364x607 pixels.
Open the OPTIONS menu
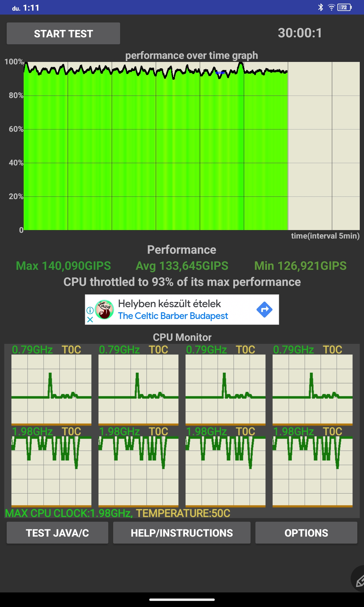coord(306,533)
